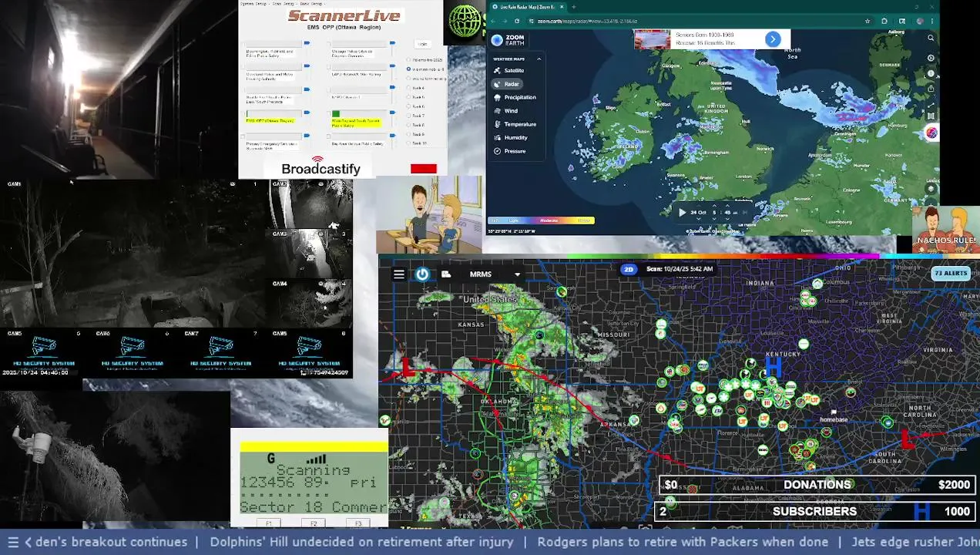Click the blue arrow on the ad banner
The image size is (980, 555).
point(773,39)
